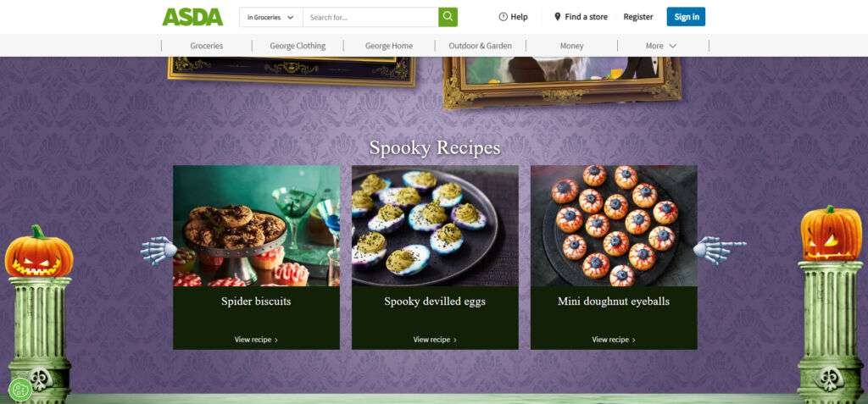Open View recipe for Spider biscuits

click(x=256, y=340)
